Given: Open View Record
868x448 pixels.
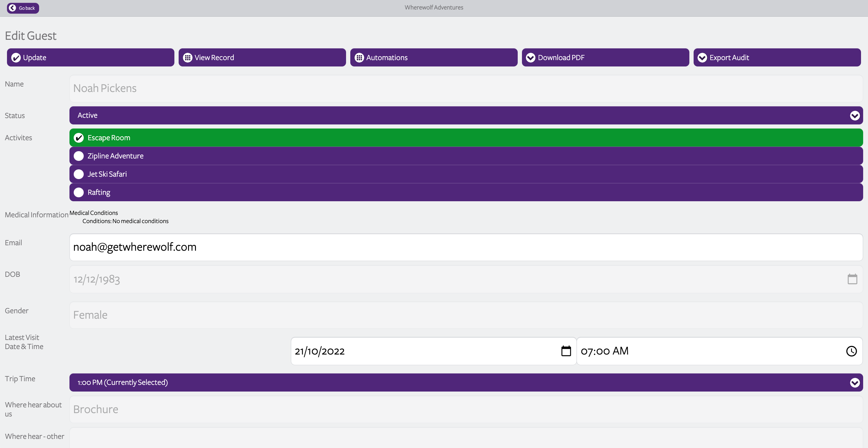Looking at the screenshot, I should 262,57.
